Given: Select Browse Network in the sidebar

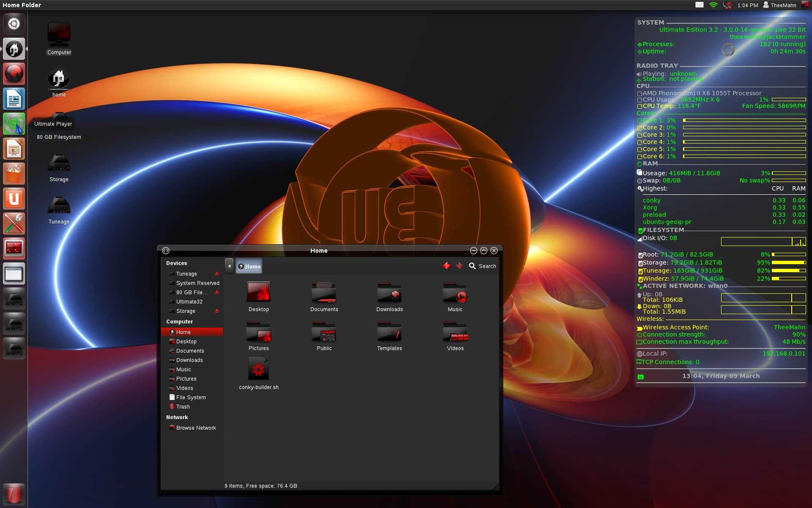Looking at the screenshot, I should click(x=195, y=428).
